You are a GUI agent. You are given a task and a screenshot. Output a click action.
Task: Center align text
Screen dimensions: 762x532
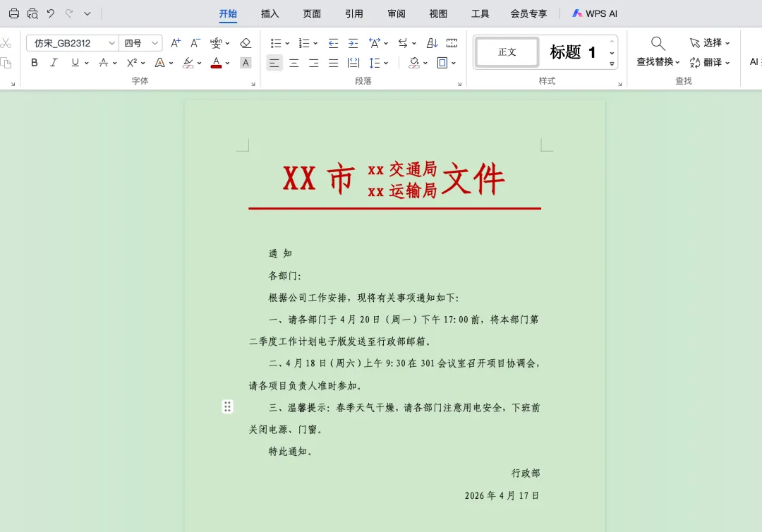(x=294, y=63)
